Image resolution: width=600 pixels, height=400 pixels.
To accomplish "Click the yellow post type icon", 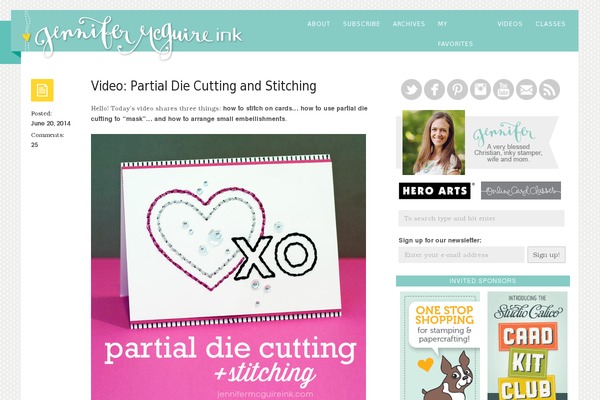I will coord(42,90).
